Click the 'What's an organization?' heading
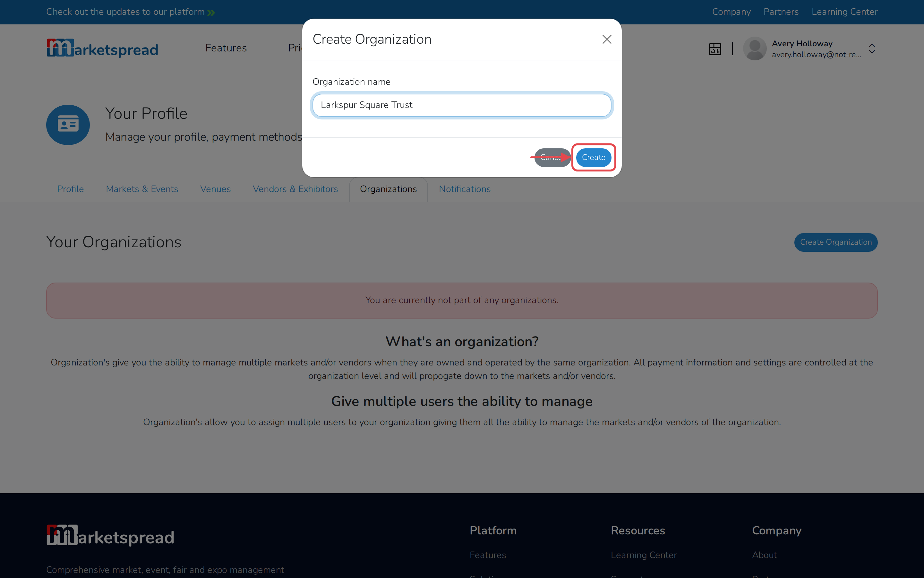Screen dimensions: 924x578 (462, 341)
